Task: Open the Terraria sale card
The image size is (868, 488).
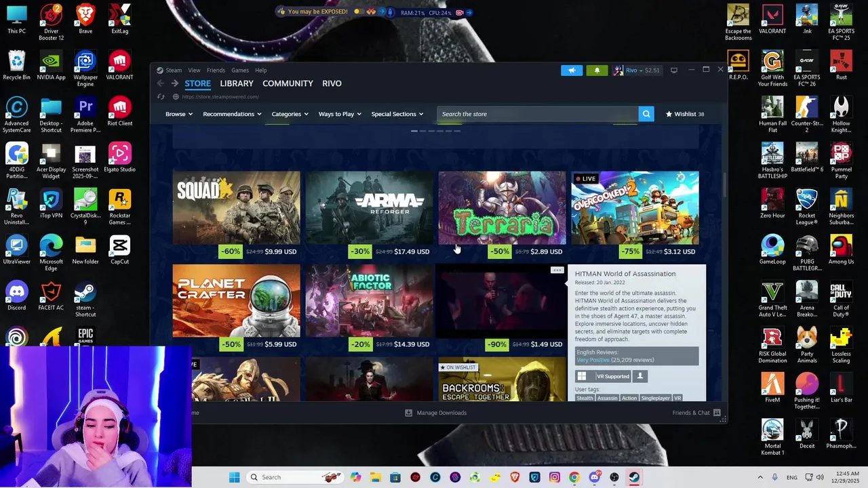Action: pos(502,215)
